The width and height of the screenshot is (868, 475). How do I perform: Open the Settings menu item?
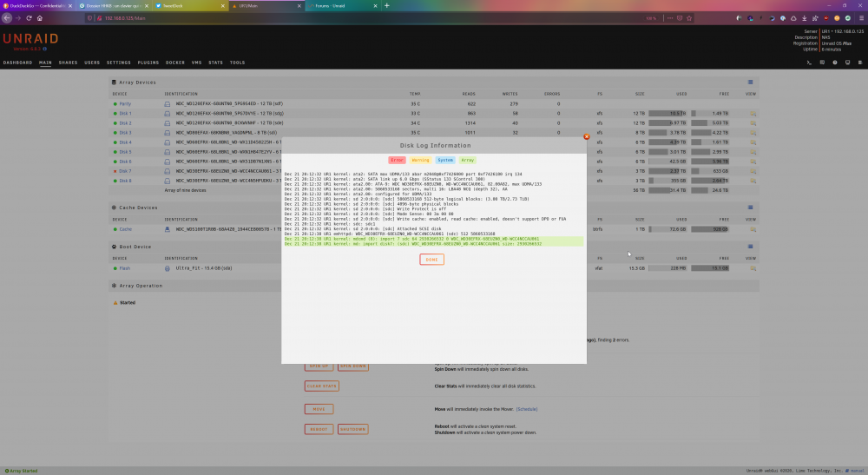118,63
